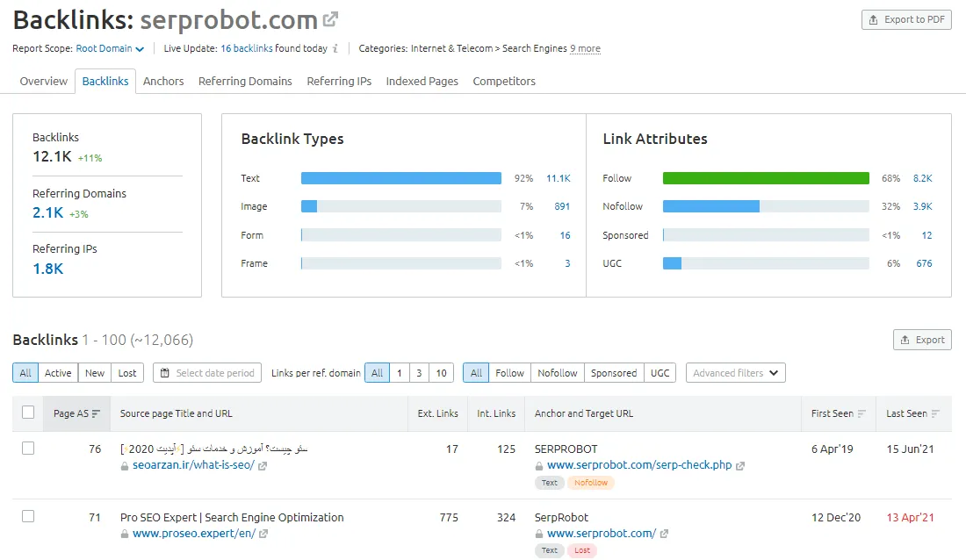Open external link icon for serp-check.php target
The width and height of the screenshot is (966, 560).
740,466
